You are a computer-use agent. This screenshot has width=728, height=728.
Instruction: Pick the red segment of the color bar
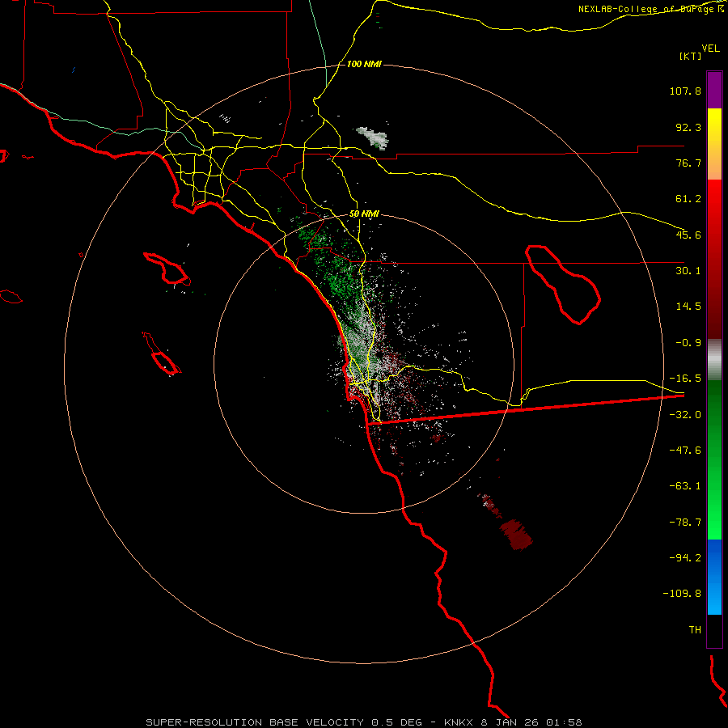click(714, 259)
